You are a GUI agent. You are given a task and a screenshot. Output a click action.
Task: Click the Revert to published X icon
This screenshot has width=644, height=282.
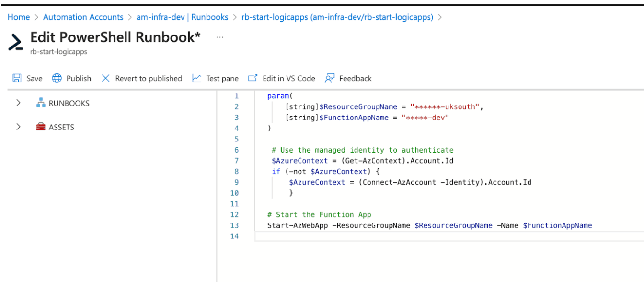tap(106, 78)
